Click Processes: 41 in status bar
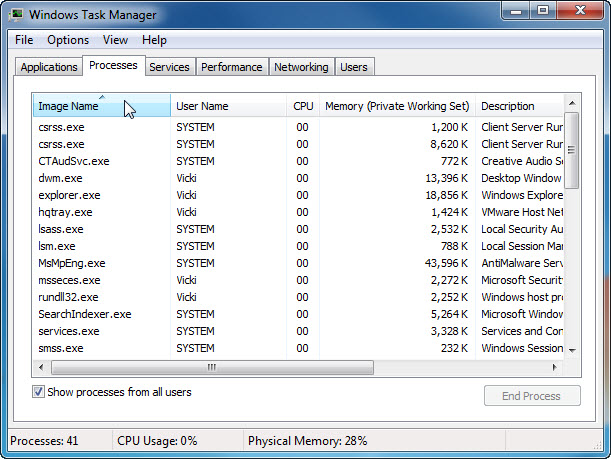 [x=44, y=441]
